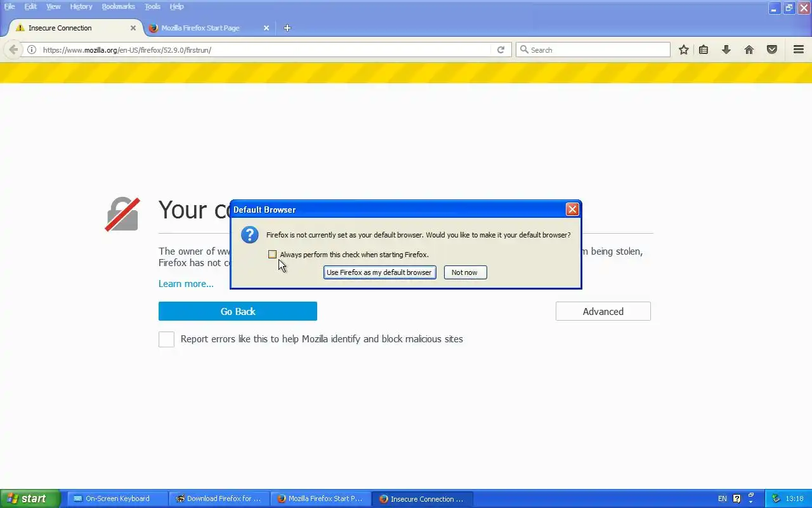
Task: Click the broken padlock warning icon
Action: pos(122,214)
